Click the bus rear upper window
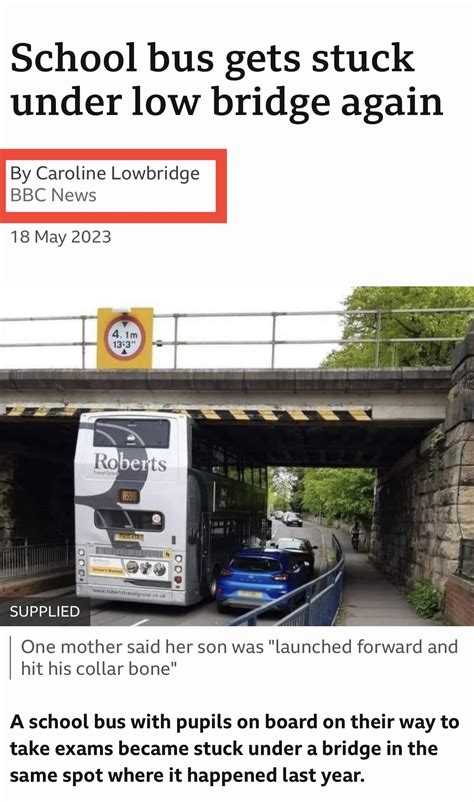This screenshot has height=802, width=474. coord(132,433)
